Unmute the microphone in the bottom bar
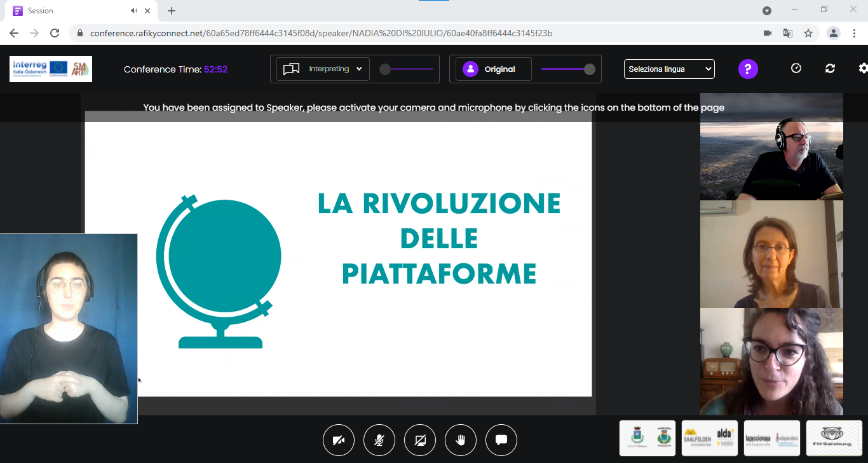 [x=379, y=440]
